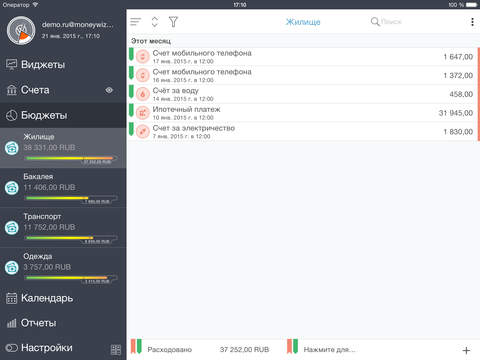The image size is (480, 360).
Task: Expand the Нажмите для... summary field
Action: pyautogui.click(x=330, y=350)
